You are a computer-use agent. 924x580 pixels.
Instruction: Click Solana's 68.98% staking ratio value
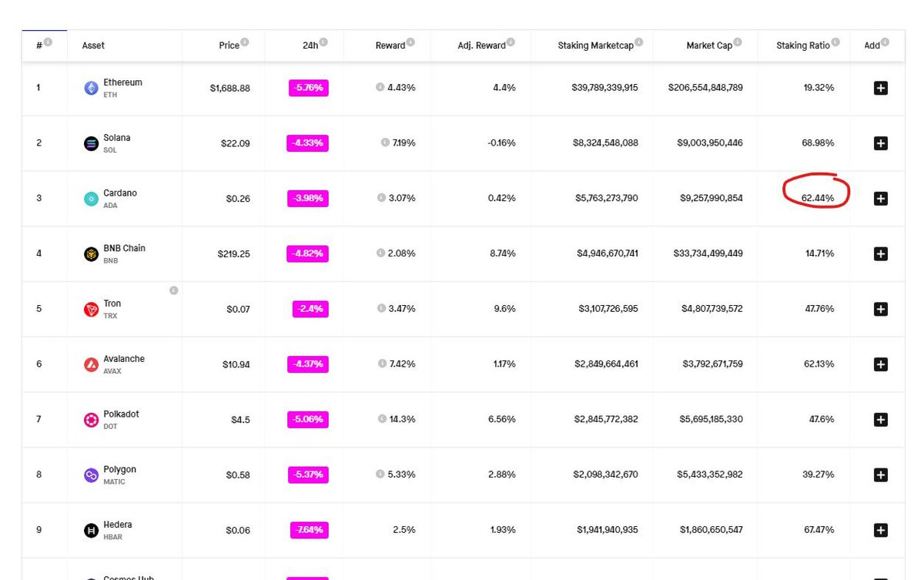818,143
